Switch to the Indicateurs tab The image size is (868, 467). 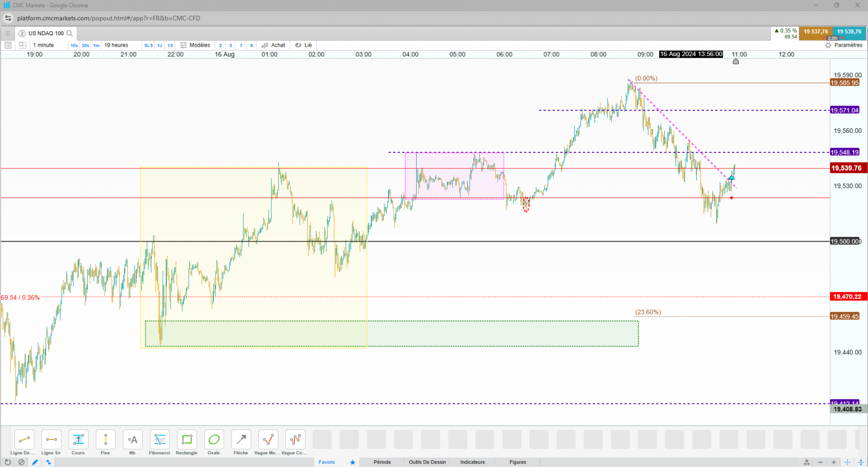click(x=473, y=462)
